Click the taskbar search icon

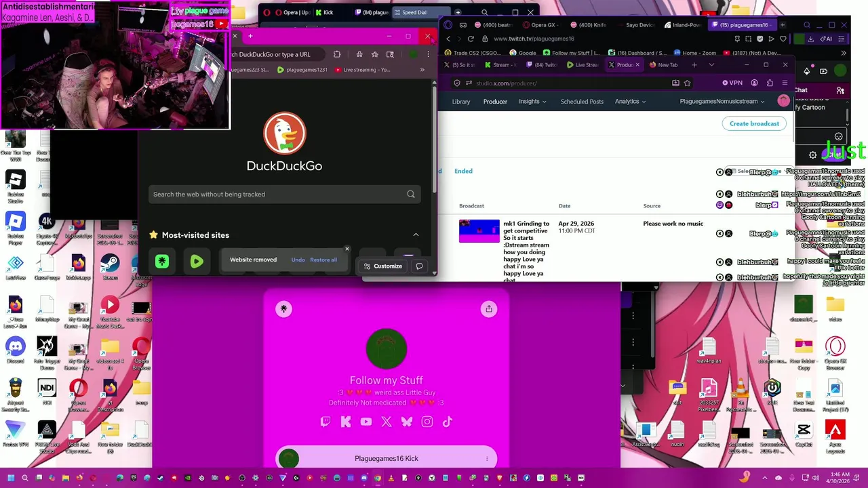(x=25, y=478)
